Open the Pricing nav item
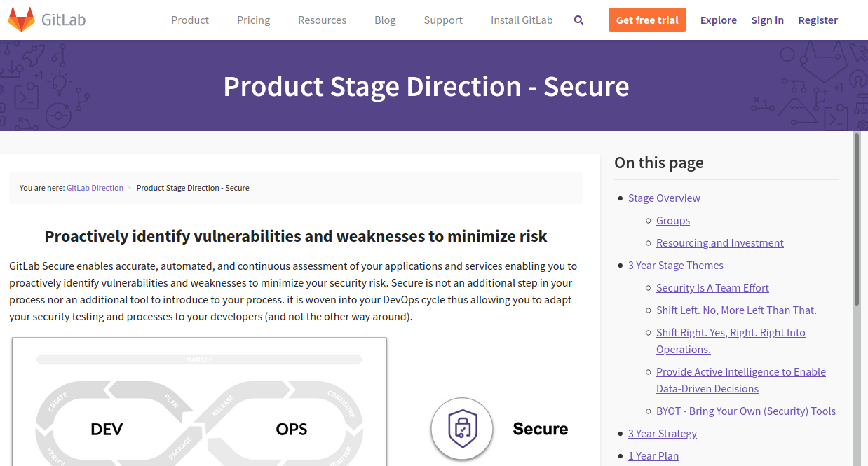The height and width of the screenshot is (466, 868). 254,20
